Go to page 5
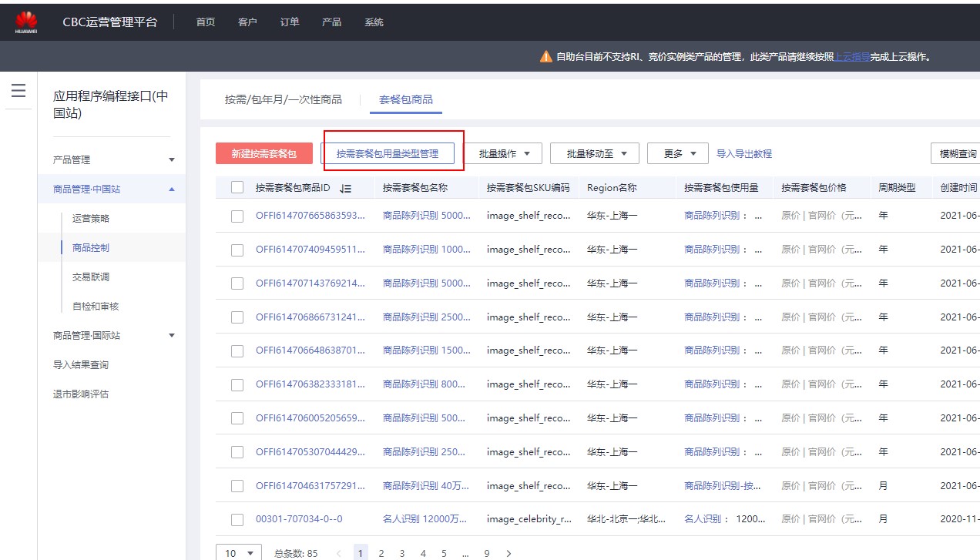This screenshot has width=980, height=560. [444, 553]
